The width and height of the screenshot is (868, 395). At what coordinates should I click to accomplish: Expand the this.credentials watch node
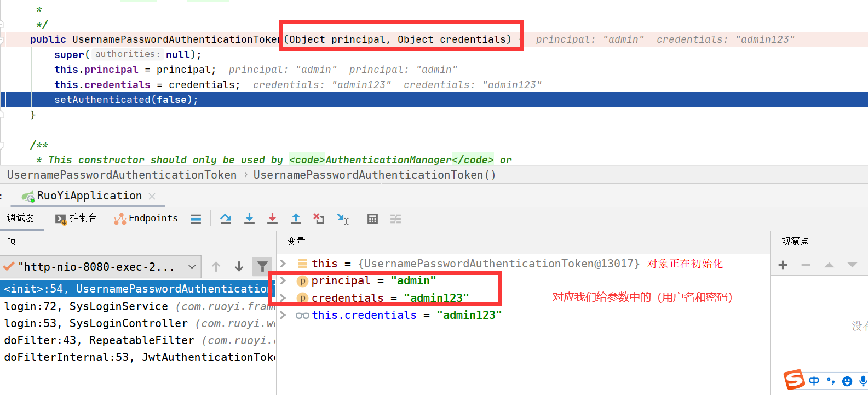point(283,315)
